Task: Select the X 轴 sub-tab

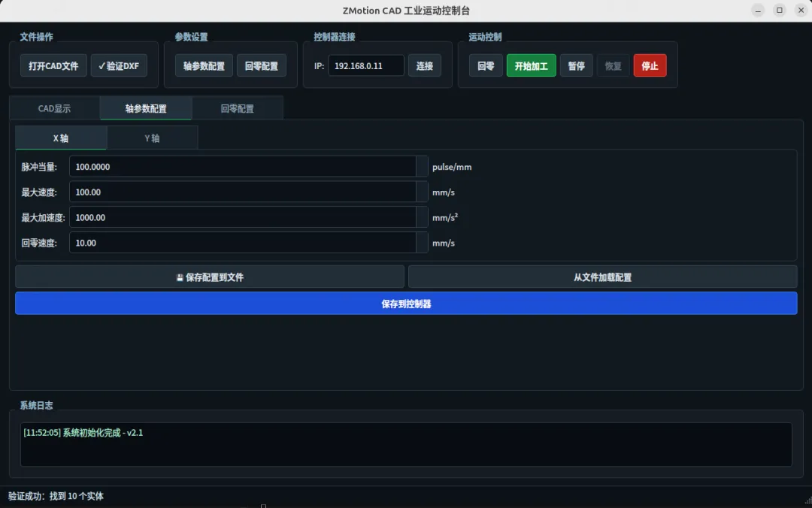Action: click(61, 138)
